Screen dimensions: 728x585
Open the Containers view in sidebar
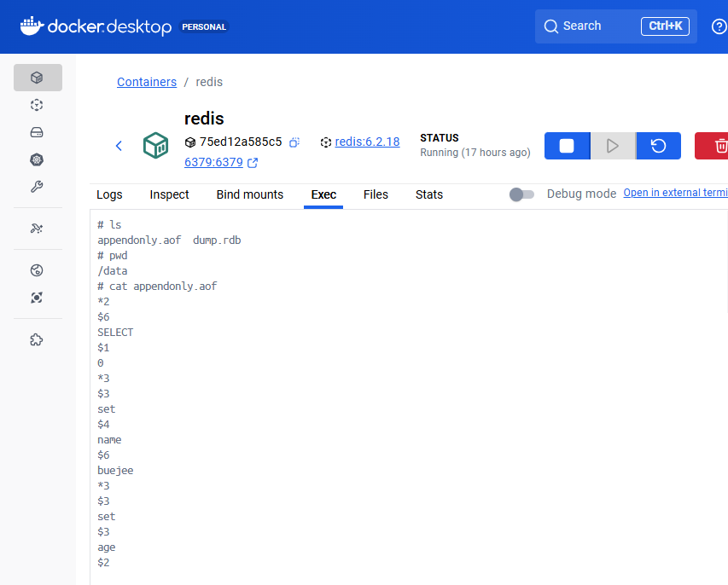coord(38,78)
